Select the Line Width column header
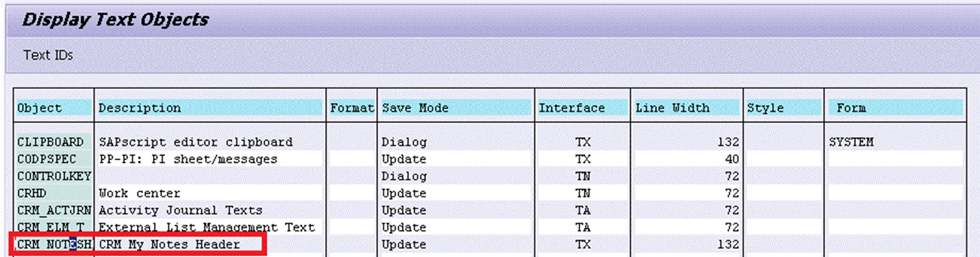 (687, 108)
